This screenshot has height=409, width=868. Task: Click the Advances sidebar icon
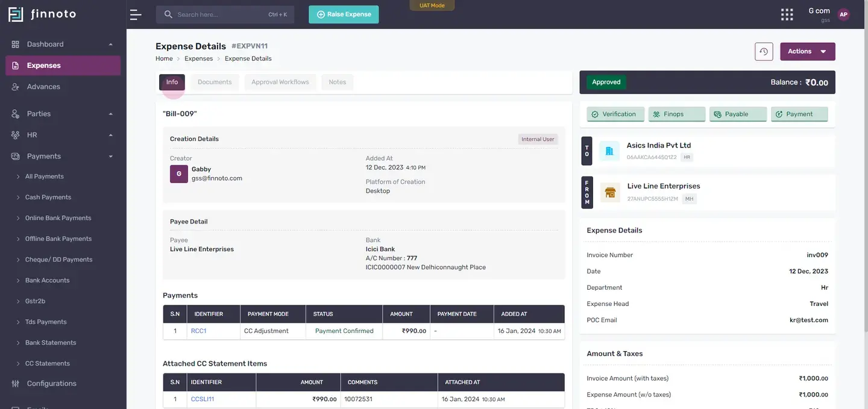[16, 87]
